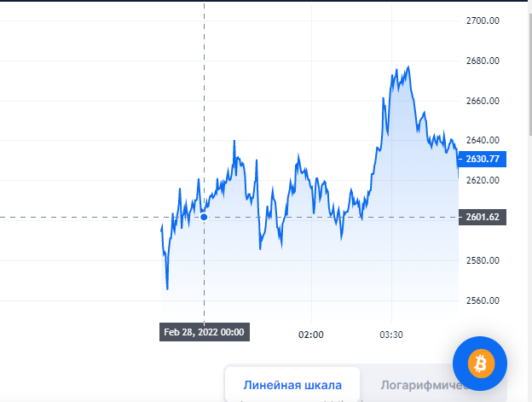Click the 03:30 time axis label
Screen dimensions: 532x402
(391, 335)
